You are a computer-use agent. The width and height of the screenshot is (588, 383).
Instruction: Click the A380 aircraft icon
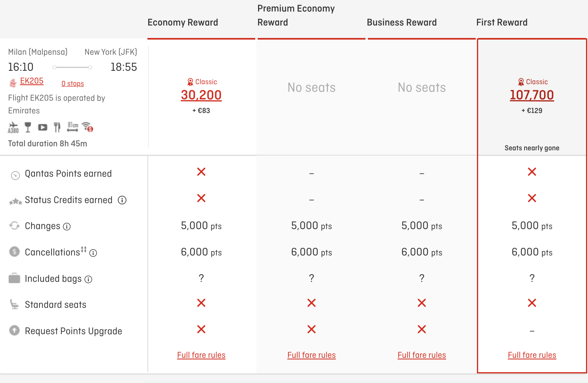(x=13, y=128)
